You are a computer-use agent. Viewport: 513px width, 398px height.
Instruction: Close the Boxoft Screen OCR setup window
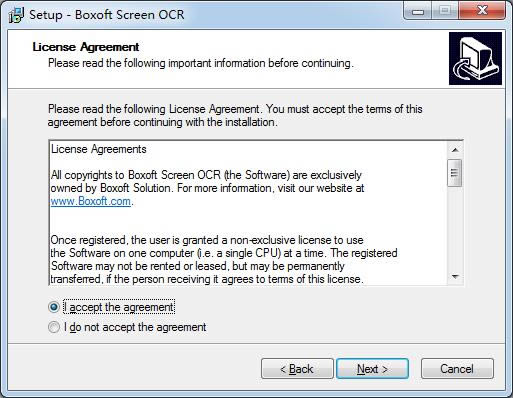pos(482,11)
